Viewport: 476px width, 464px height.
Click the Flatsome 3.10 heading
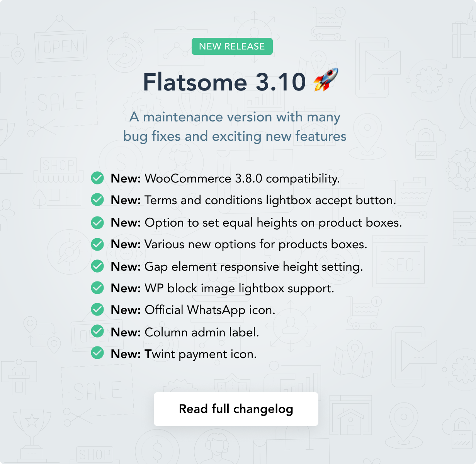click(x=224, y=82)
